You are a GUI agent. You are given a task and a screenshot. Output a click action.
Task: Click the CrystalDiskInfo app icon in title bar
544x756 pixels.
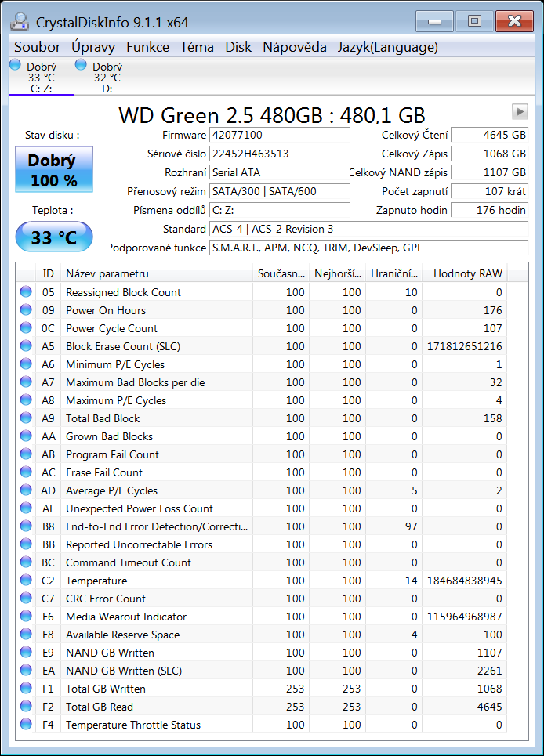[x=20, y=22]
